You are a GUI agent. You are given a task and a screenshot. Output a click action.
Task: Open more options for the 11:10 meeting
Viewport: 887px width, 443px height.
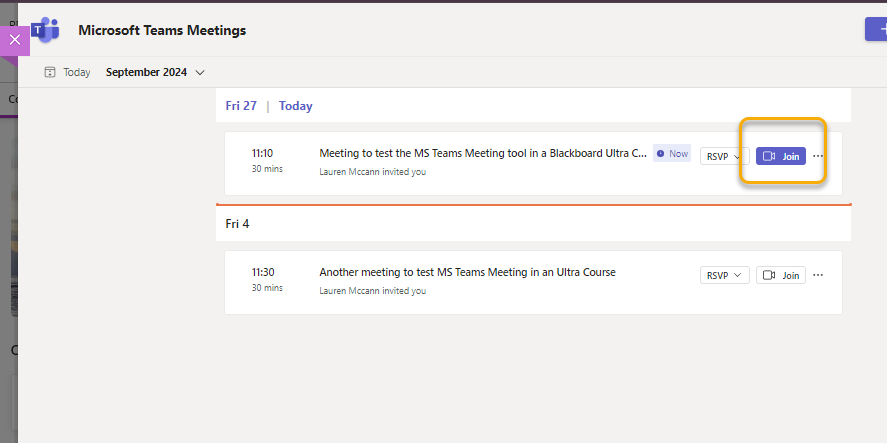[818, 156]
